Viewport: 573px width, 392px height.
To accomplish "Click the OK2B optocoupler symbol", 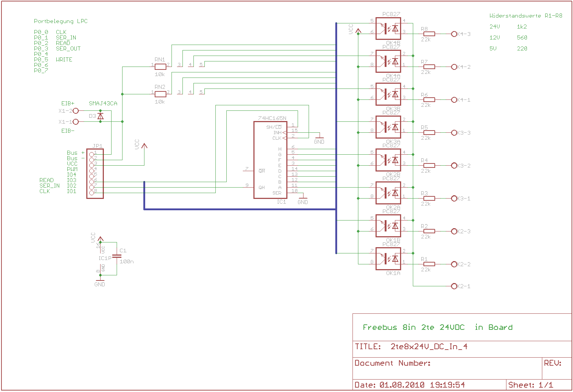I will pyautogui.click(x=388, y=160).
